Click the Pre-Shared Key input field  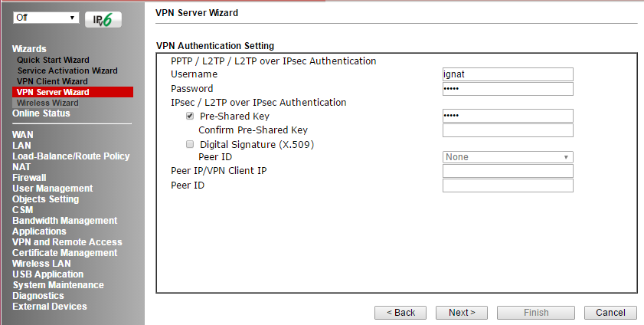click(x=508, y=116)
